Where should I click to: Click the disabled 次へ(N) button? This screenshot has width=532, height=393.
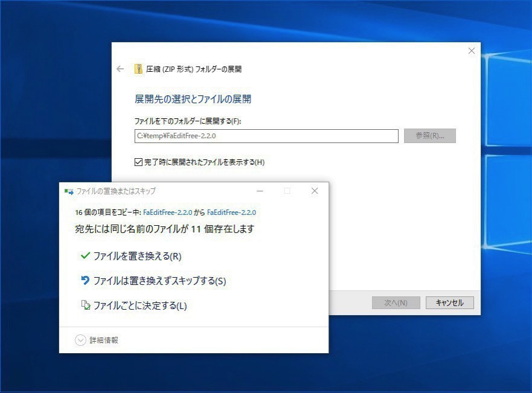(x=396, y=303)
